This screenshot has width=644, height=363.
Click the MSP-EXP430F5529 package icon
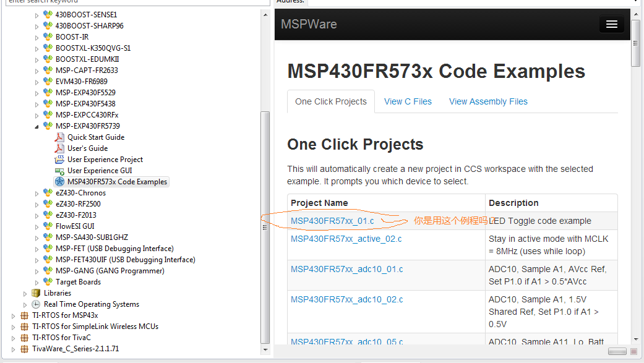point(48,92)
